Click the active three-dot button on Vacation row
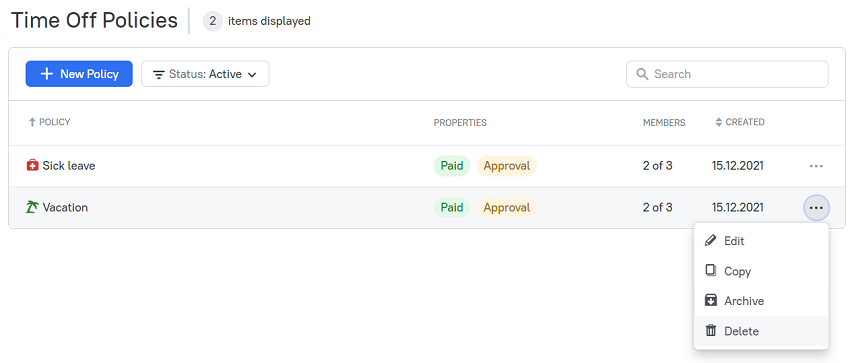 click(816, 208)
